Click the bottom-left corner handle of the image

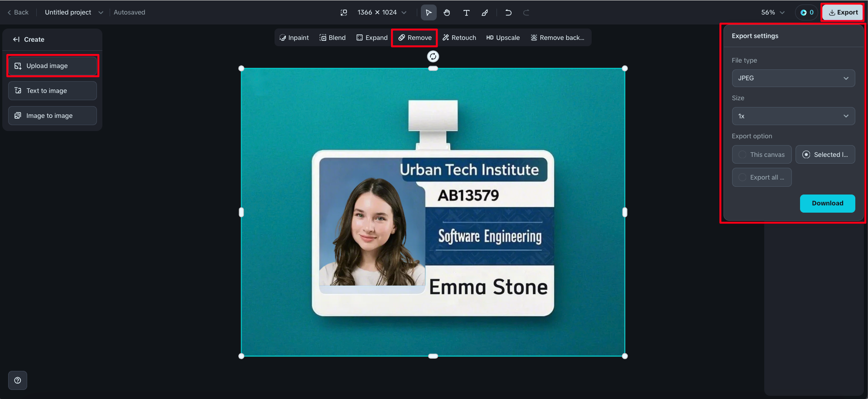[x=241, y=356]
